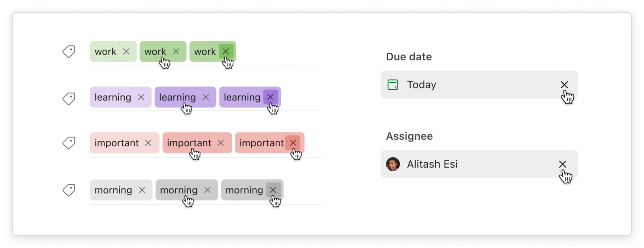Remove the lightest morning tag
Screen dimensions: 644x248
(x=143, y=190)
